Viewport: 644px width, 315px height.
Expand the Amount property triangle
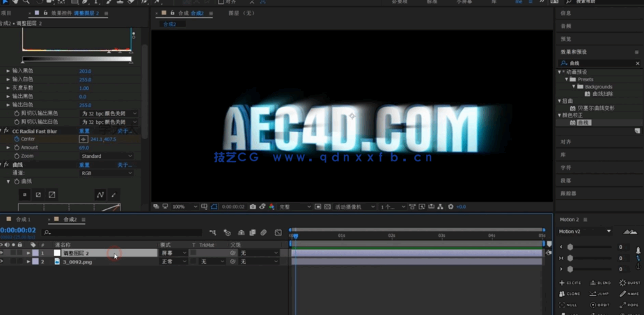(8, 147)
